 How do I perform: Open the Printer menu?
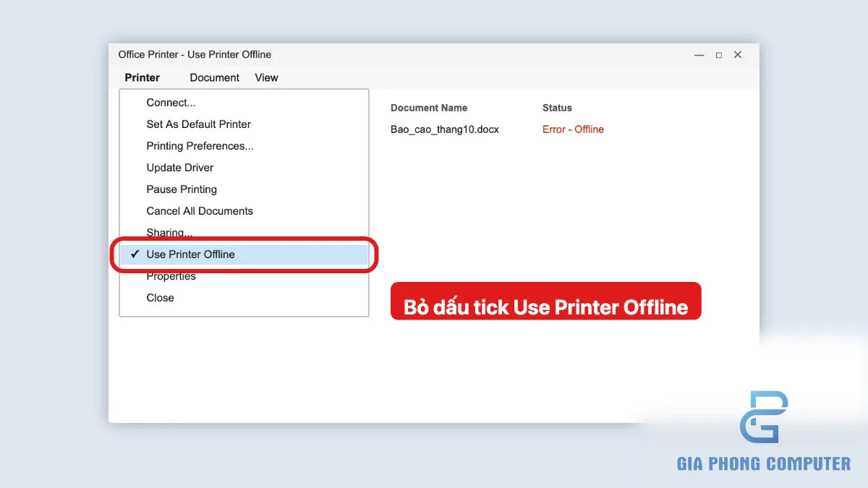pyautogui.click(x=142, y=77)
